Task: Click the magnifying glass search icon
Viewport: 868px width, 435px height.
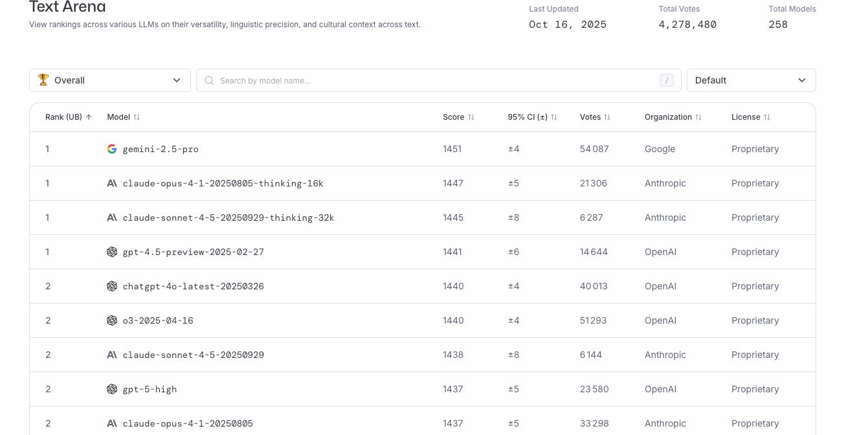Action: [x=208, y=80]
